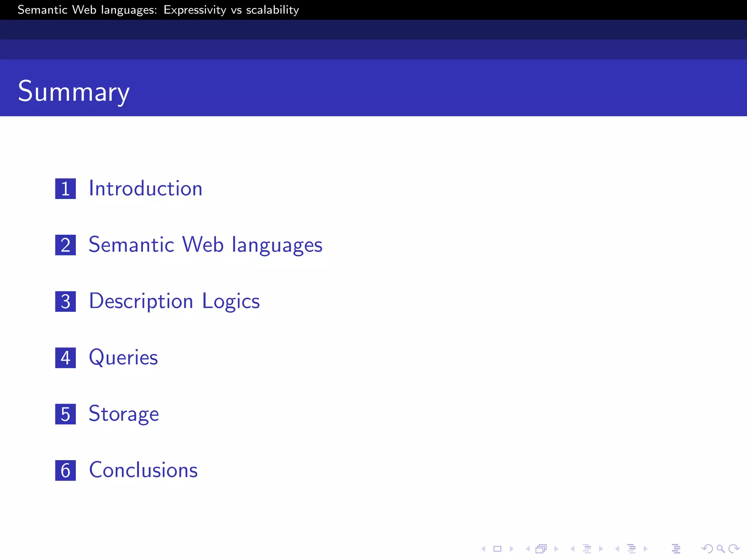Click the numbered box 3
The width and height of the screenshot is (747, 560).
point(66,302)
